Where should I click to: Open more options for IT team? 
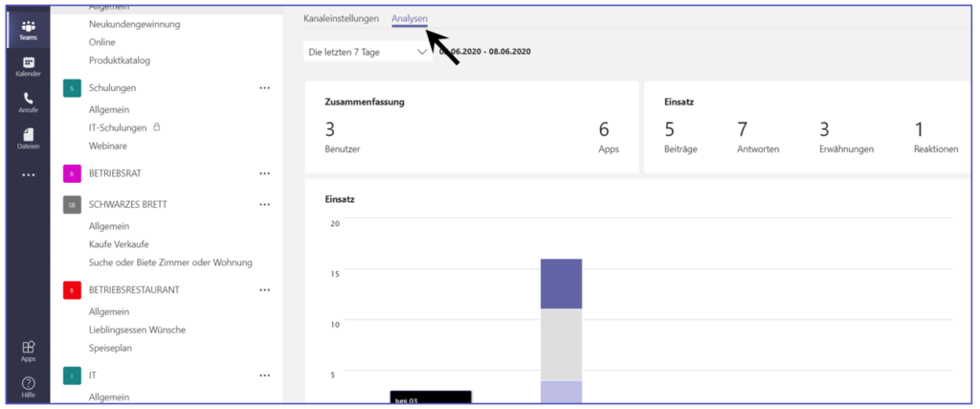click(x=264, y=375)
